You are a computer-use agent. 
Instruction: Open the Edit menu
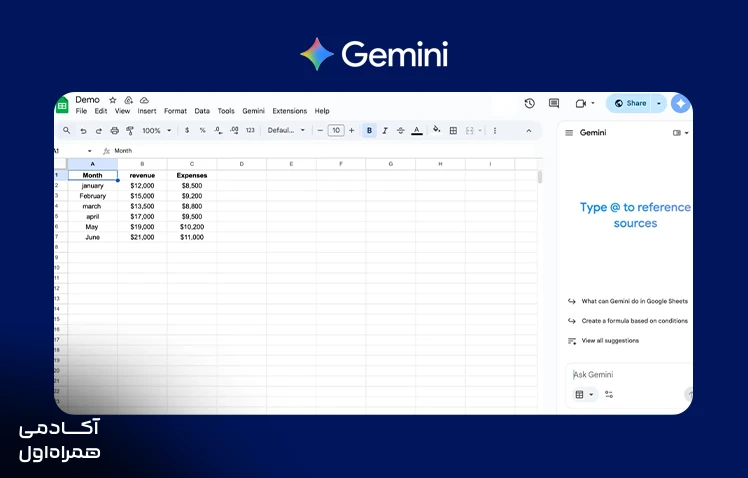click(101, 111)
